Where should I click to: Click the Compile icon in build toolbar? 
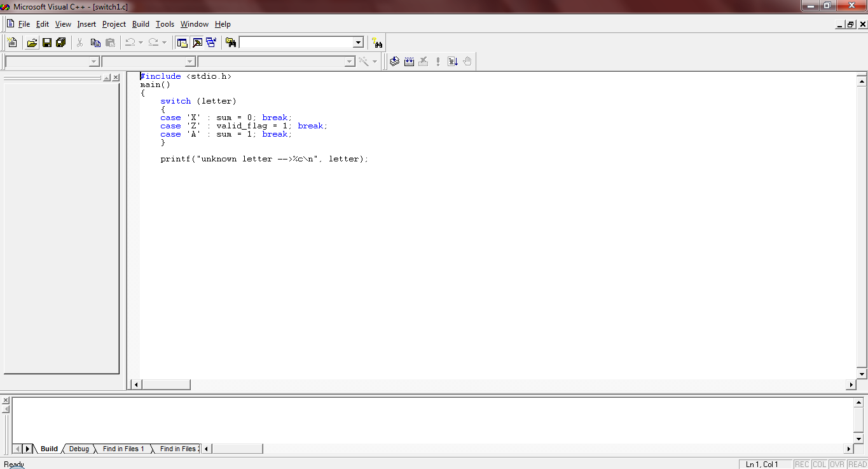(394, 61)
